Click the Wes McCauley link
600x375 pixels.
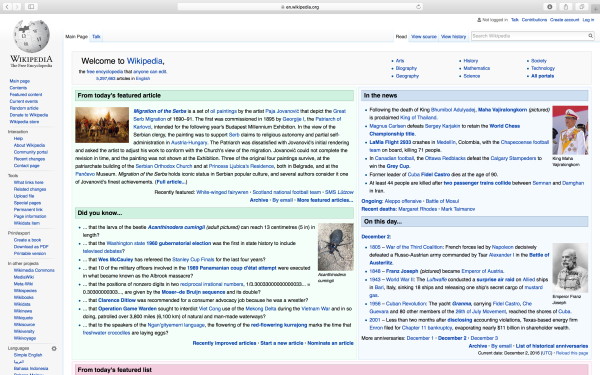pyautogui.click(x=116, y=259)
